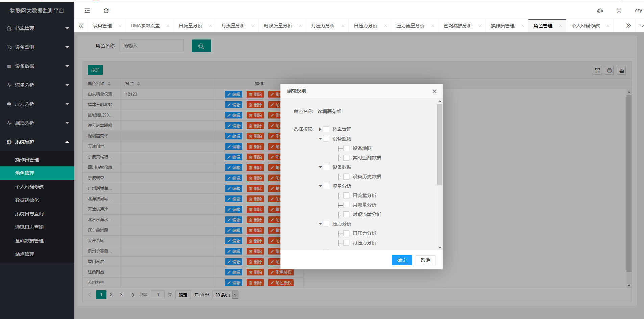The width and height of the screenshot is (644, 319).
Task: Click the export icon above table
Action: pyautogui.click(x=621, y=71)
